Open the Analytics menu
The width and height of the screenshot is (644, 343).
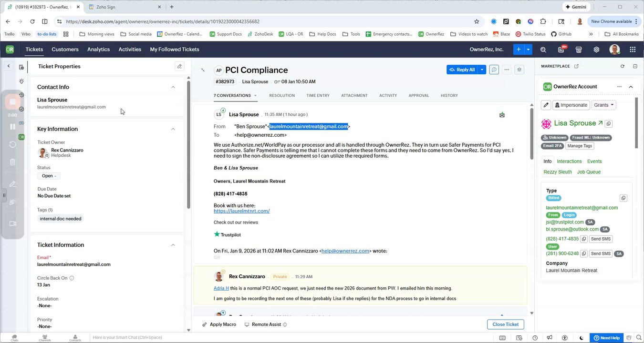98,50
